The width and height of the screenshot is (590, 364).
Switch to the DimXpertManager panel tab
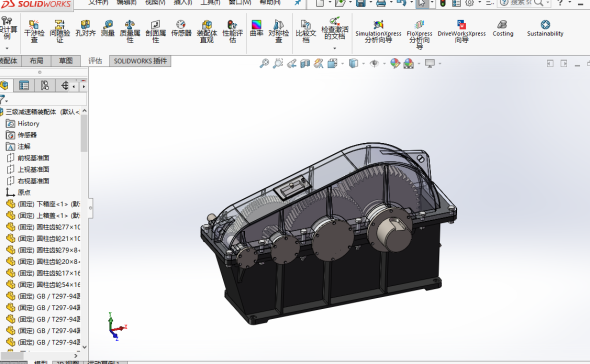coord(65,85)
